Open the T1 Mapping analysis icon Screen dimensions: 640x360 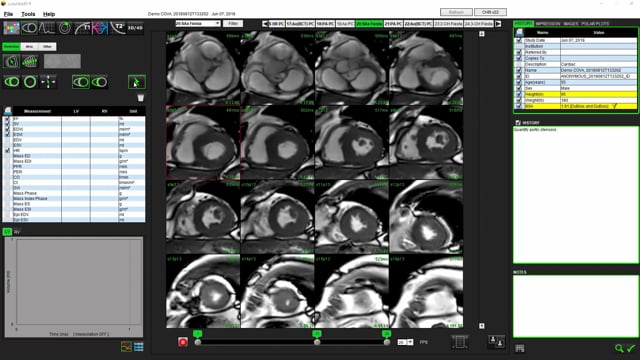point(82,28)
